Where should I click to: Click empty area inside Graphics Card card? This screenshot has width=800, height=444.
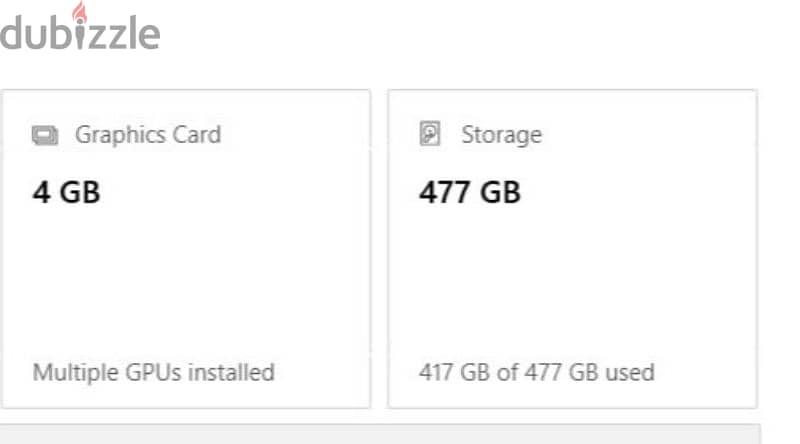point(186,281)
